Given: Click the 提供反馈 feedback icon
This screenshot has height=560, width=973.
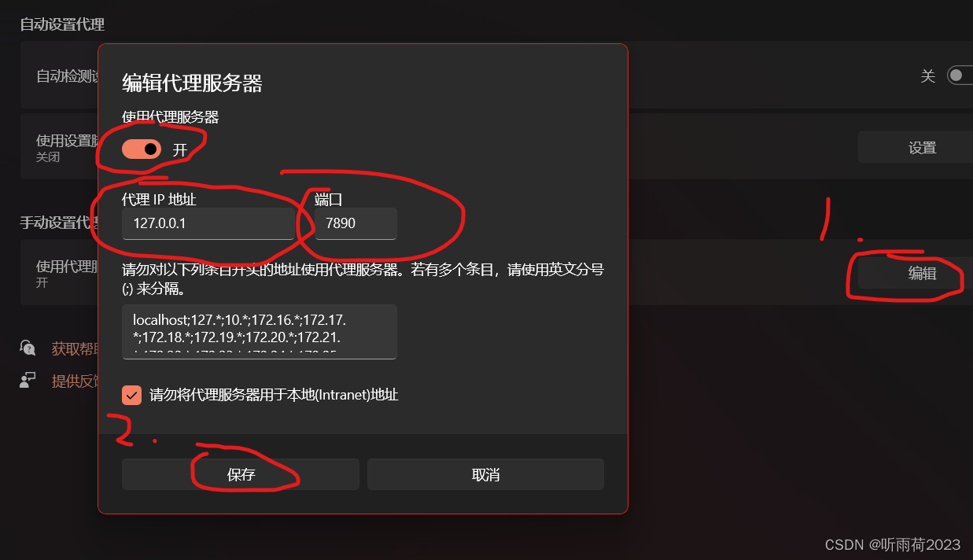Looking at the screenshot, I should pyautogui.click(x=28, y=381).
